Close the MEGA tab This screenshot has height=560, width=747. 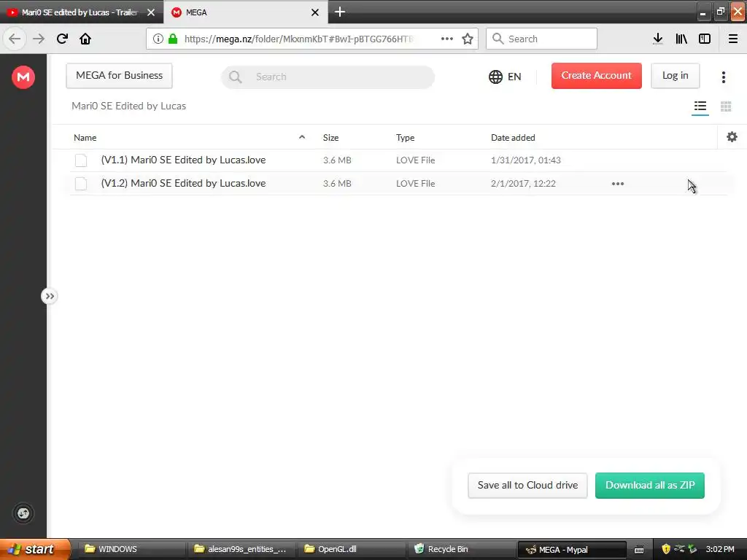315,12
